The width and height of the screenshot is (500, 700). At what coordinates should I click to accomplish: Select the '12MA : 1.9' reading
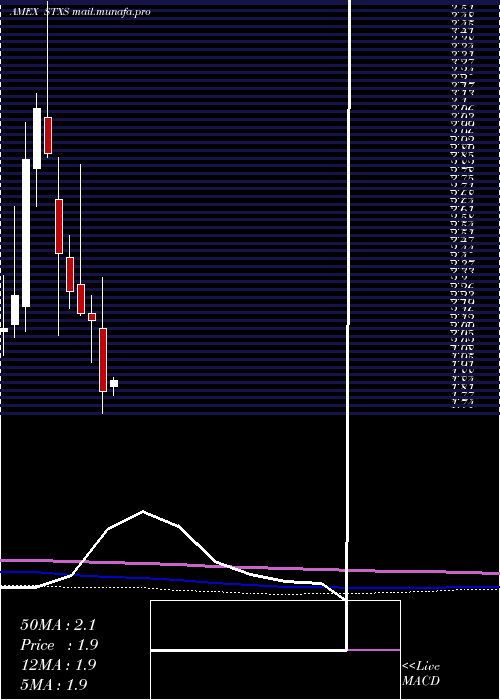pos(58,665)
